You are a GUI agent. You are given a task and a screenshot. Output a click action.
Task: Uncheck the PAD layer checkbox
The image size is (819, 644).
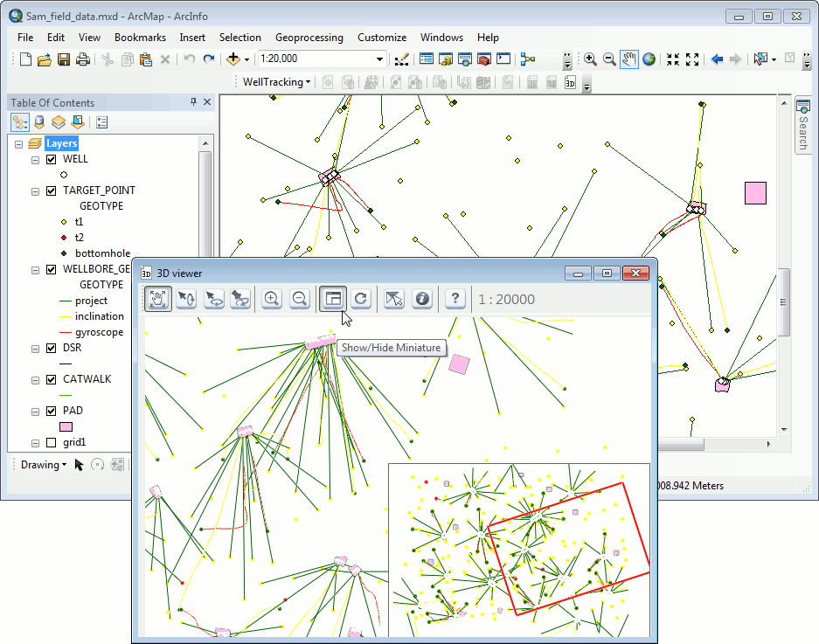click(52, 411)
